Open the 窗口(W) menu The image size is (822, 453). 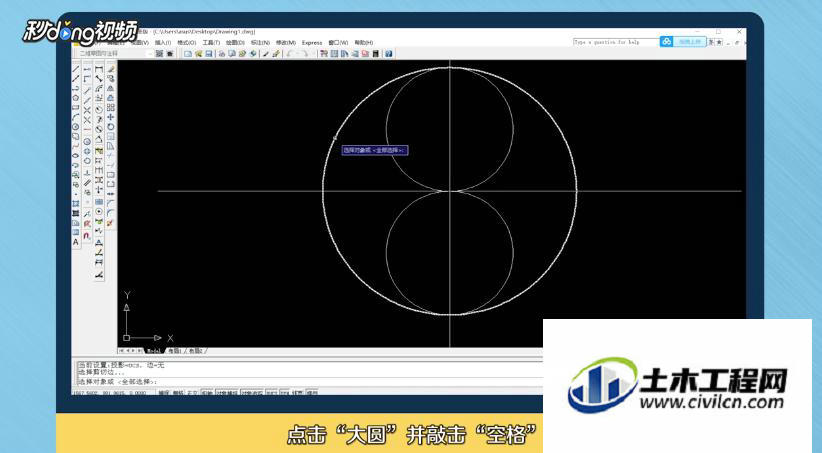pyautogui.click(x=338, y=42)
